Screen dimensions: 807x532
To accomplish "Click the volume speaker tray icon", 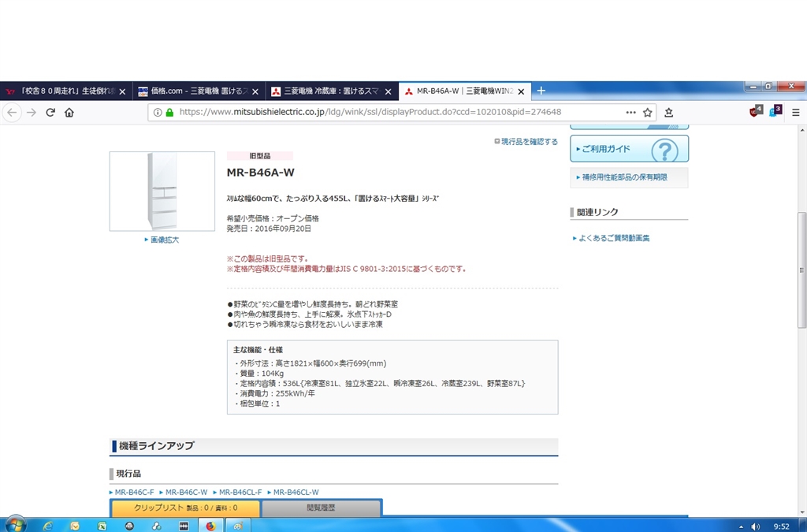I will [756, 526].
